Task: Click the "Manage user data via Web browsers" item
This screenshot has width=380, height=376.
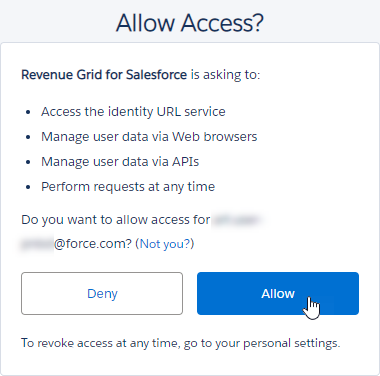Action: click(149, 137)
